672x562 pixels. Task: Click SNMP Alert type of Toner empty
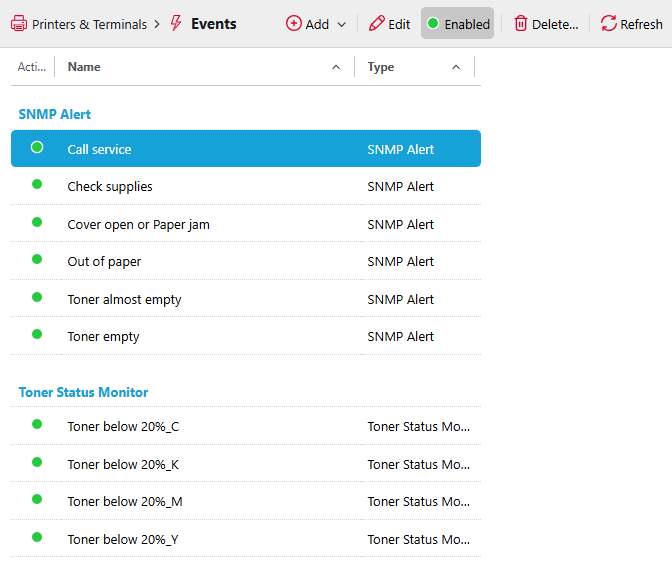tap(401, 337)
